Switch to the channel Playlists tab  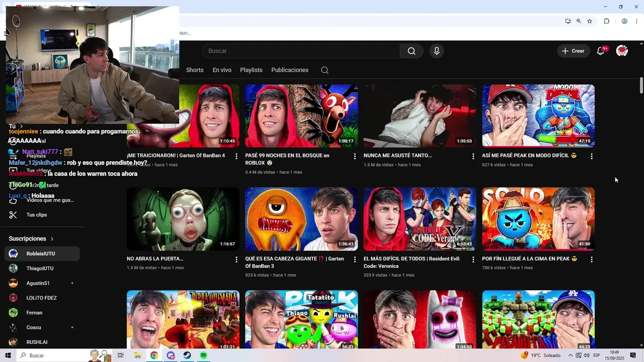tap(251, 70)
